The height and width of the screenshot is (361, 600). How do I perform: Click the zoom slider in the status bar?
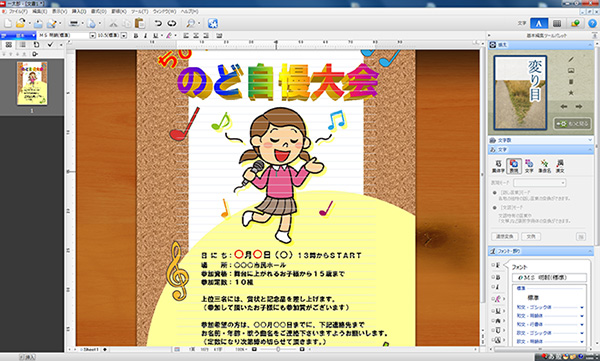pyautogui.click(x=278, y=350)
